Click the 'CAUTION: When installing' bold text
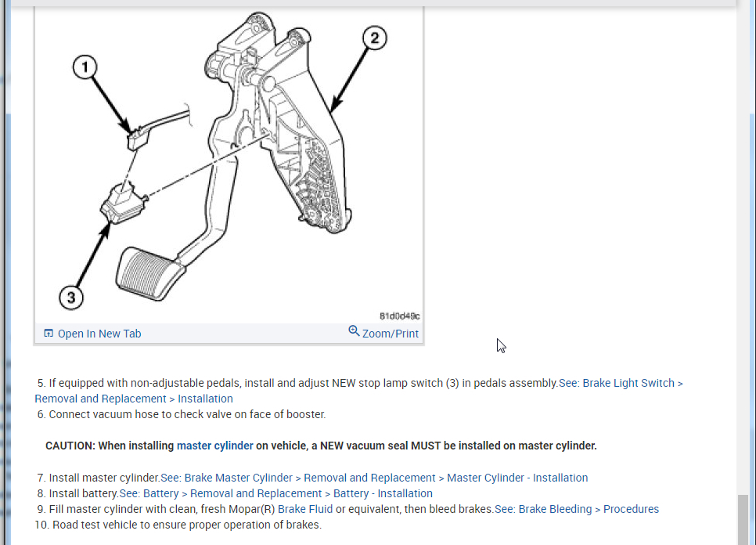Screen dimensions: 756x545 tap(110, 446)
